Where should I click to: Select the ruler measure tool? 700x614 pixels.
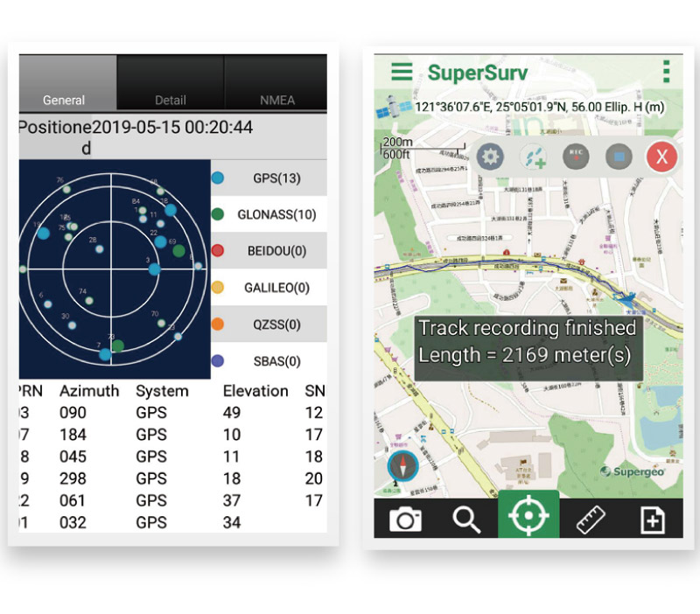590,520
